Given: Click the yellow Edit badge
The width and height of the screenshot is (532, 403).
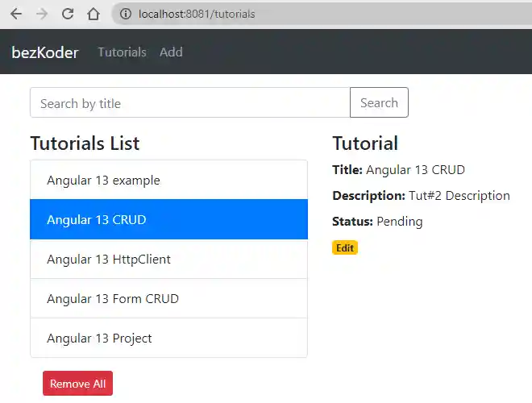Looking at the screenshot, I should click(x=345, y=247).
